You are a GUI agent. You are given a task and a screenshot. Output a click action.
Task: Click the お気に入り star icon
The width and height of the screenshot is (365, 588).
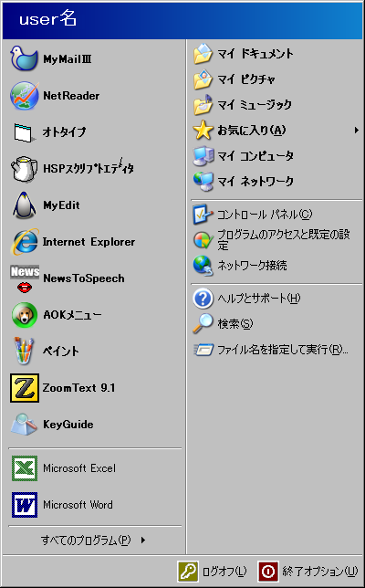(x=203, y=131)
